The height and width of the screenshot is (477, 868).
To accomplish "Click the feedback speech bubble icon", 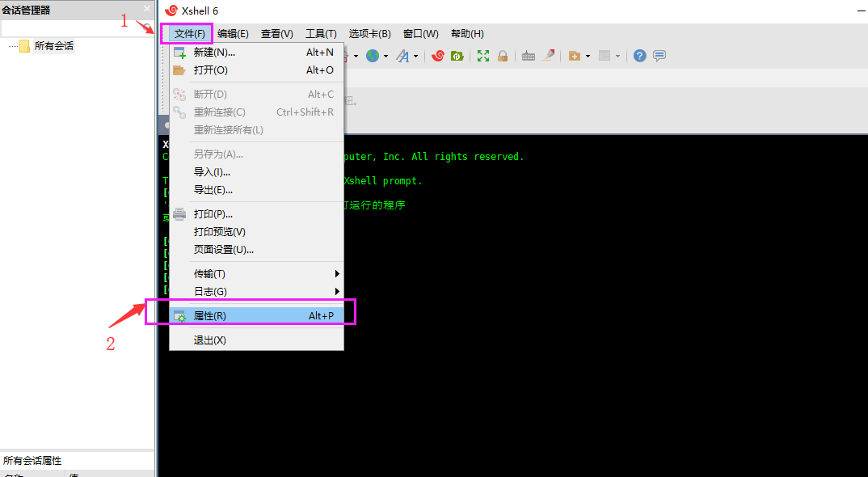I will coord(659,56).
